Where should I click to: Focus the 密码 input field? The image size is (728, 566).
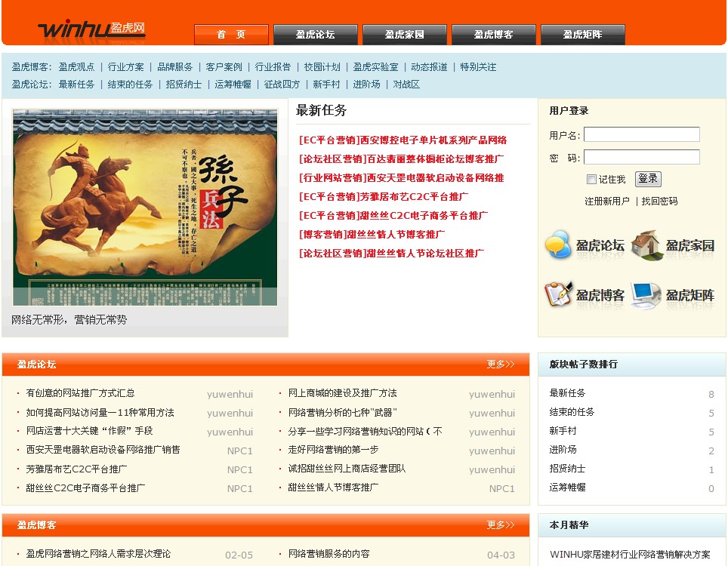(642, 157)
